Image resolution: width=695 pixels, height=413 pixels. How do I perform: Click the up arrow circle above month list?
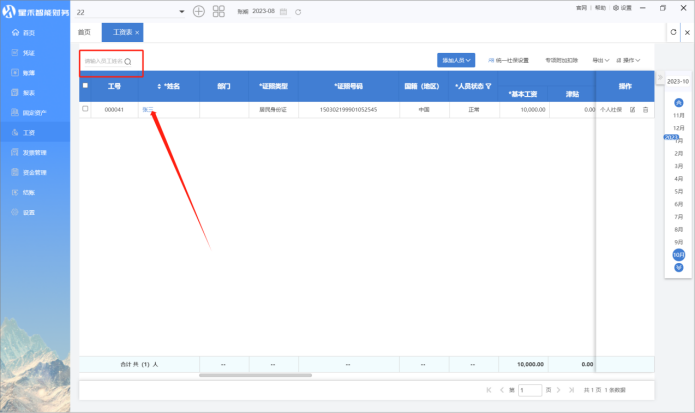pos(679,103)
